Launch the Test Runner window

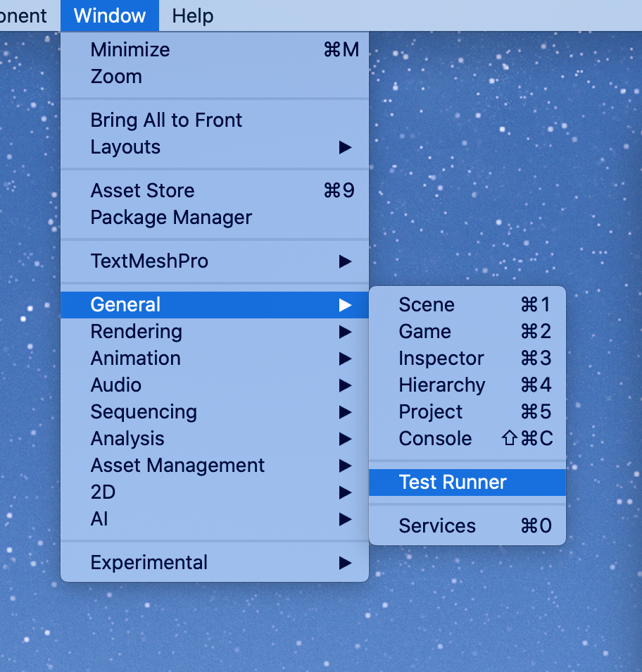[467, 483]
